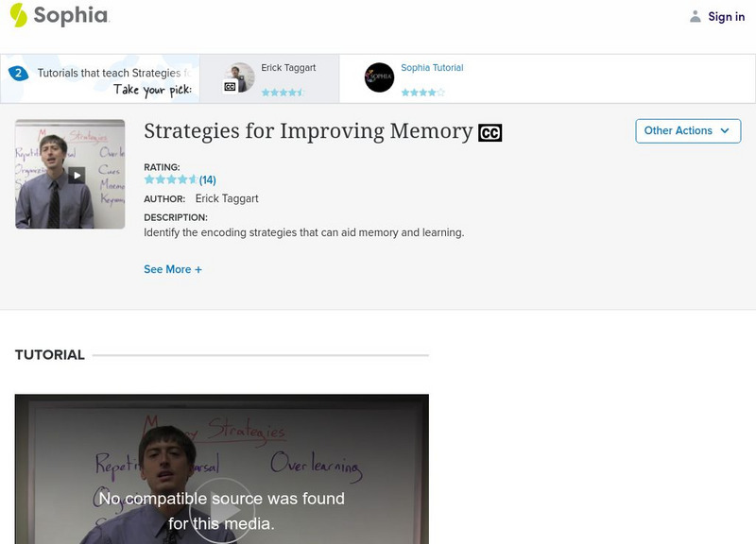
Task: Click the play icon on the small video thumbnail
Action: (77, 174)
